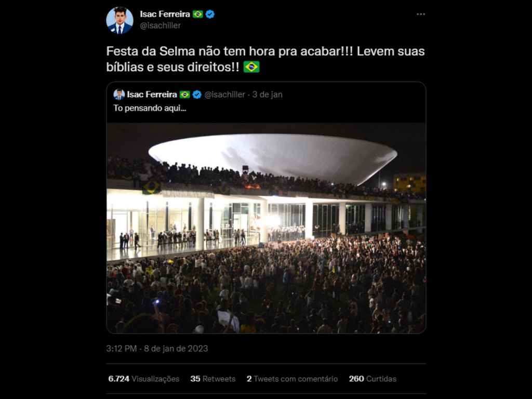Click the small avatar in the quoted tweet
Viewport: 532px width, 399px height.
[x=119, y=95]
